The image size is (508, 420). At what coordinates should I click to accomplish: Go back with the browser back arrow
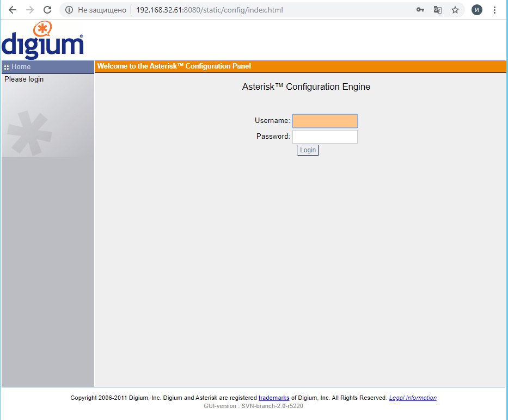click(13, 10)
